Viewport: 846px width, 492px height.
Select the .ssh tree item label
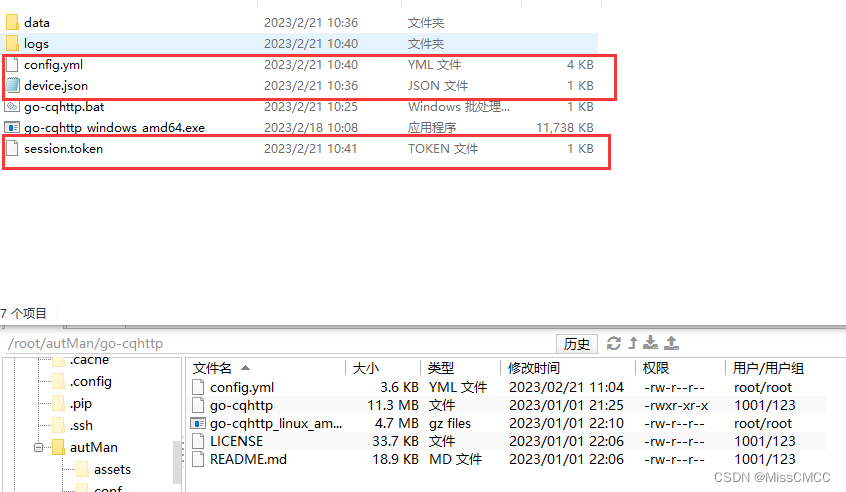[81, 425]
